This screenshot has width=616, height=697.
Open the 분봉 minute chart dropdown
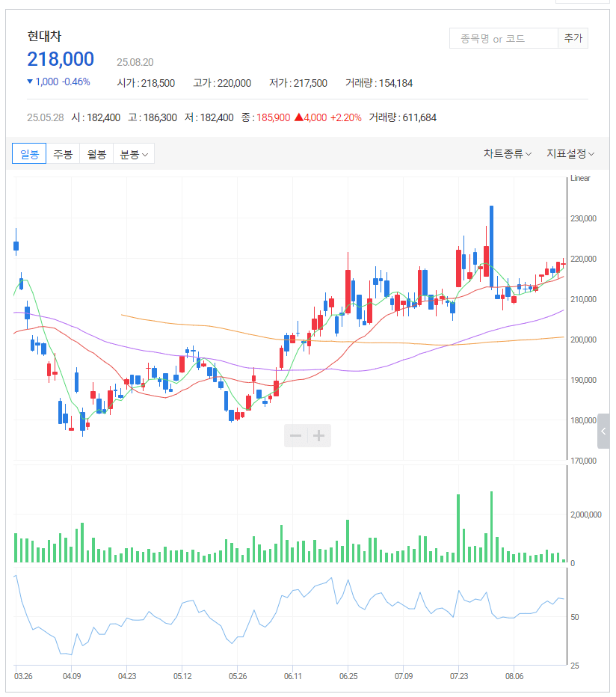pyautogui.click(x=134, y=154)
